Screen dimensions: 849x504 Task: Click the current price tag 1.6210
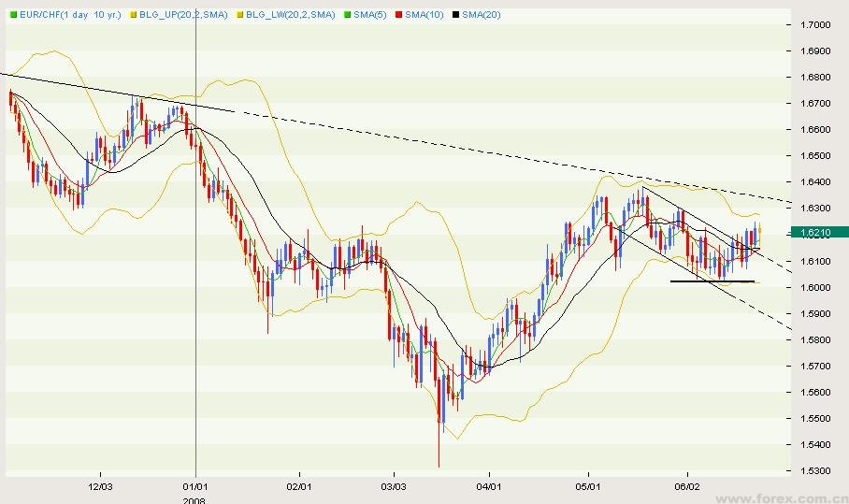[819, 232]
